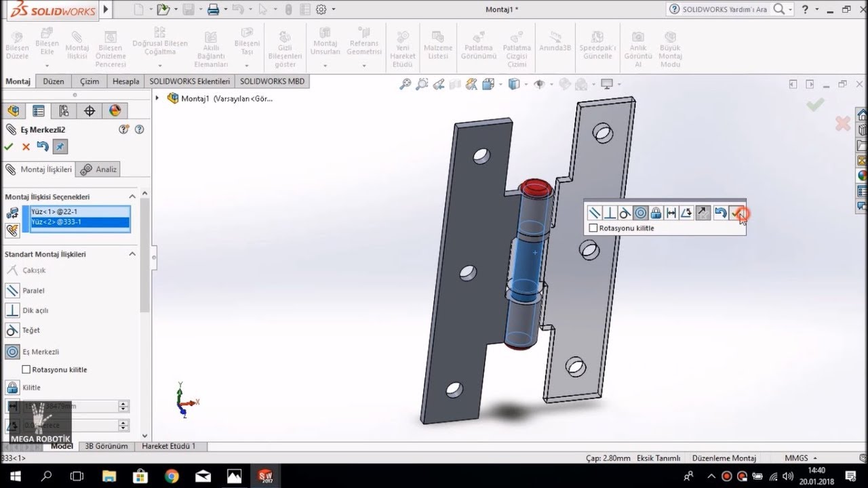Image resolution: width=868 pixels, height=488 pixels.
Task: Open SOLIDWORKS MBD ribbon tab
Action: point(272,81)
